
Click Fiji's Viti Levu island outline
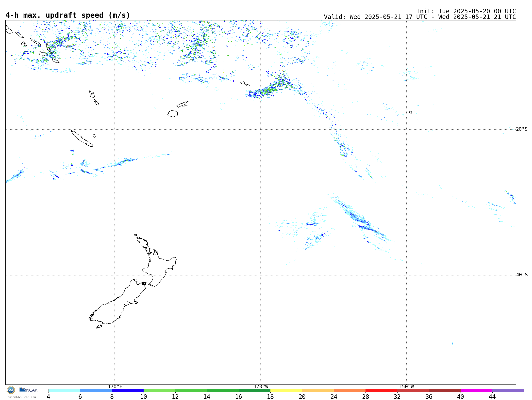(173, 113)
